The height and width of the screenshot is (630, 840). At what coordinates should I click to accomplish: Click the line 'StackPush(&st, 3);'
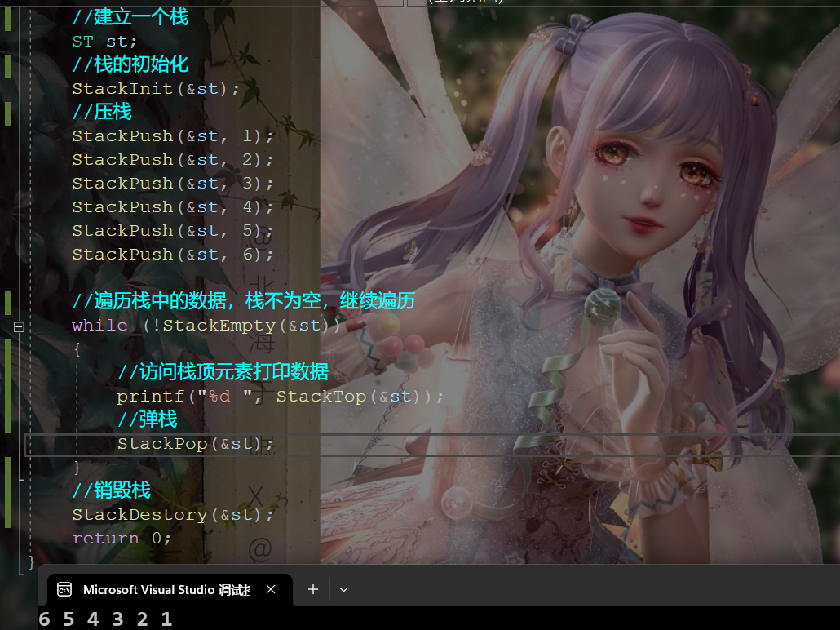pyautogui.click(x=173, y=184)
